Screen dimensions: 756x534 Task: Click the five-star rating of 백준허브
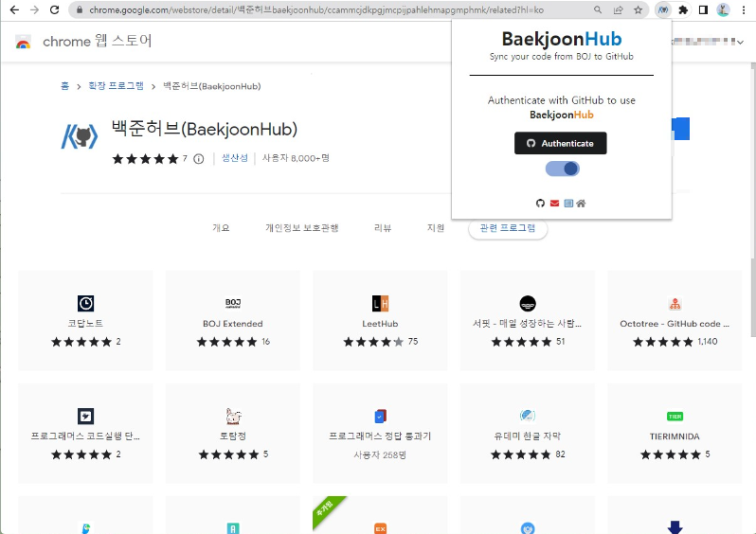point(145,159)
